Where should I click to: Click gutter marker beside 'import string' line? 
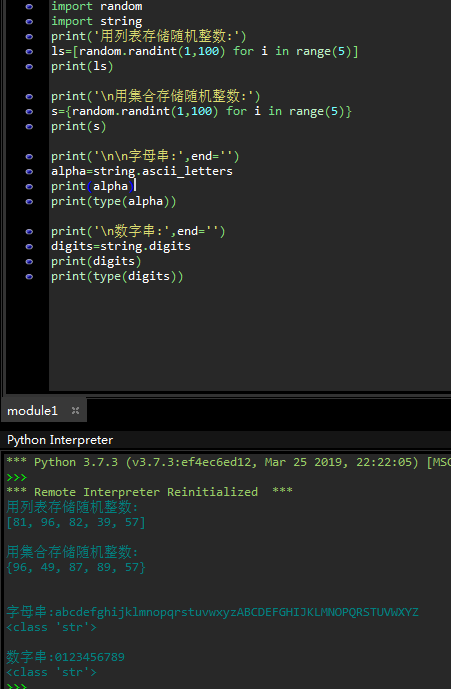[29, 22]
